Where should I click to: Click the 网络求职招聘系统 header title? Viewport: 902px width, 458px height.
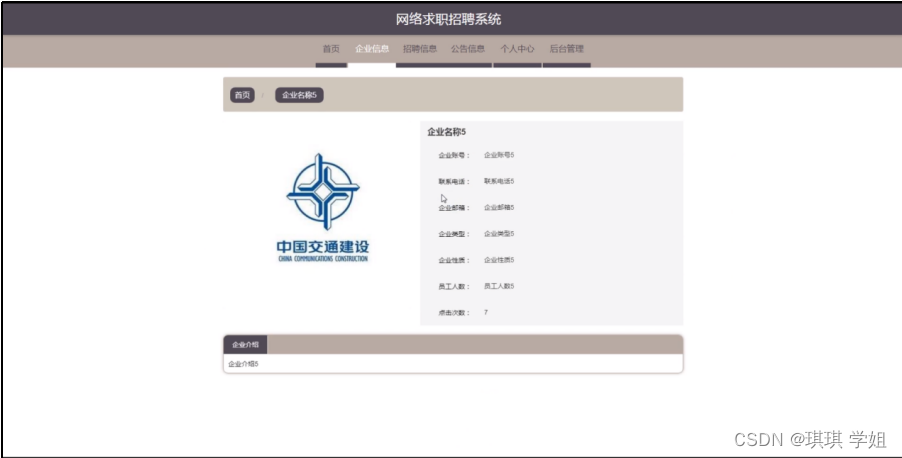449,20
